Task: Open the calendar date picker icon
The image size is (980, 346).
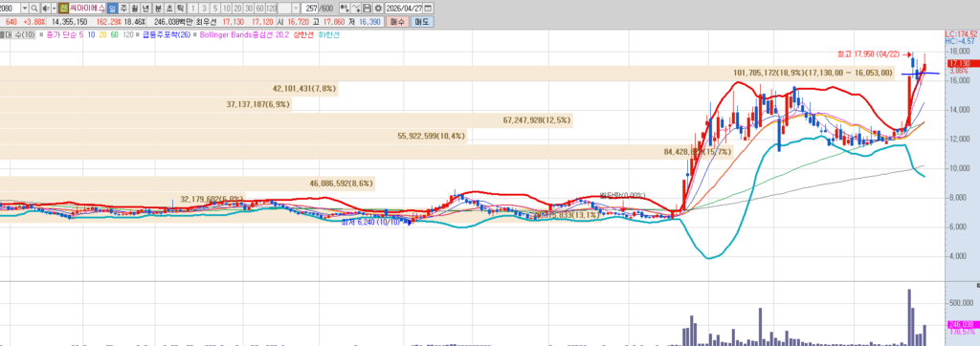Action: [x=429, y=8]
